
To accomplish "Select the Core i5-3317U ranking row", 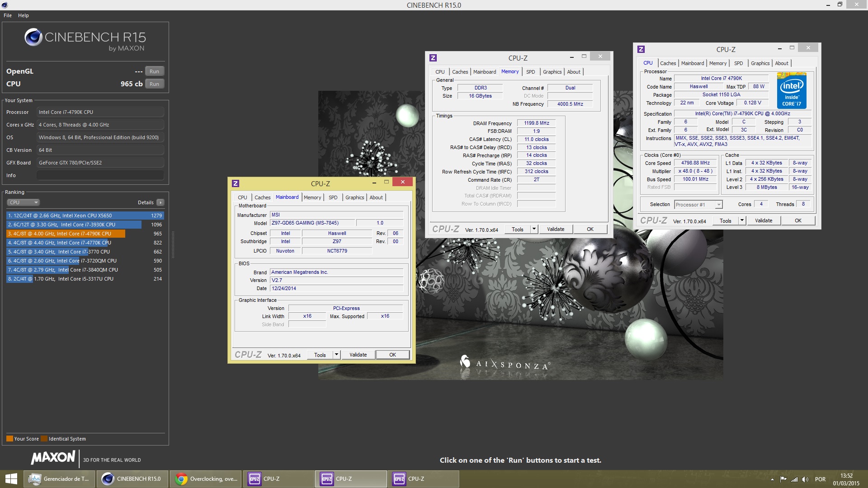I will point(85,279).
